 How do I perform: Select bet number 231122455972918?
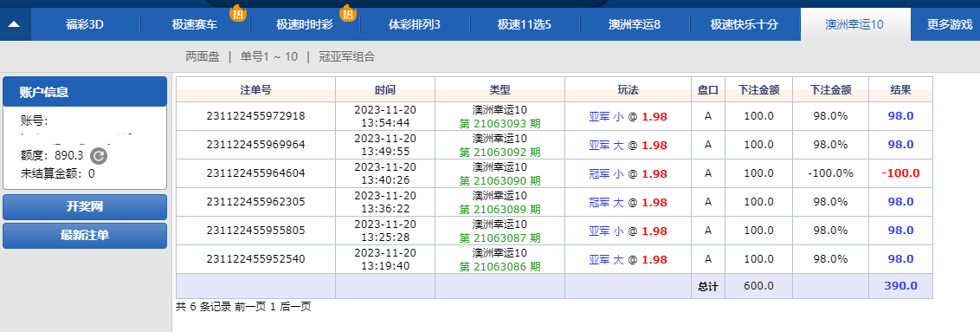[x=255, y=115]
